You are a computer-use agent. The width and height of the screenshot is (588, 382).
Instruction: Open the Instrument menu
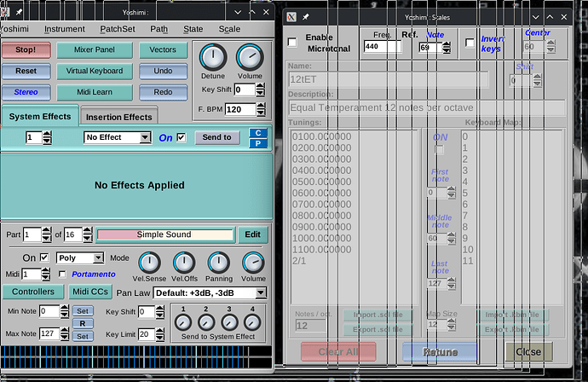(65, 29)
